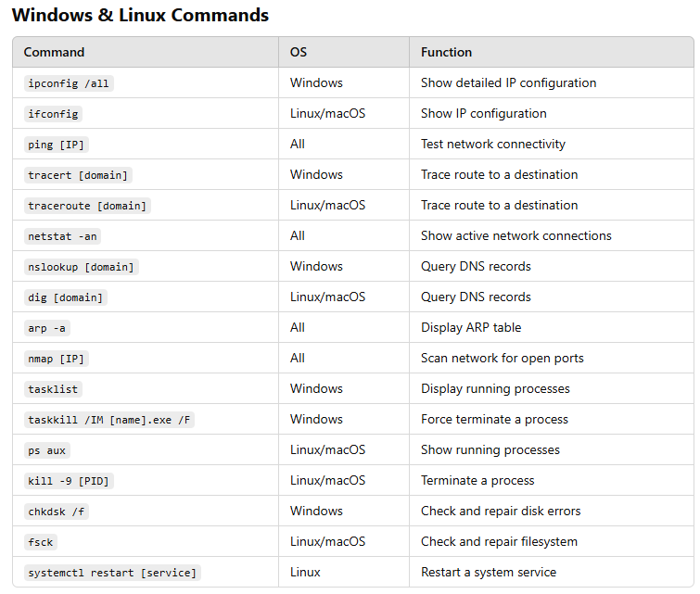Select the 'kill -9 [PID]' command code

pyautogui.click(x=69, y=481)
